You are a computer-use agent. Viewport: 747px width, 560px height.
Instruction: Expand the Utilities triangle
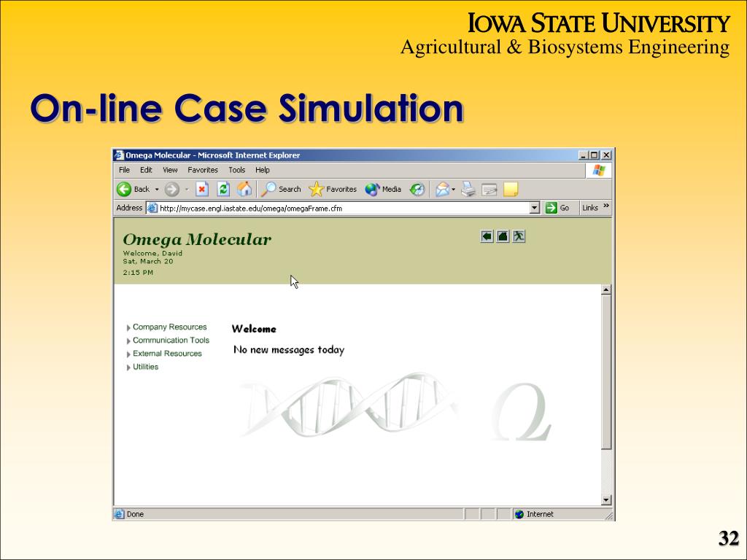coord(128,367)
